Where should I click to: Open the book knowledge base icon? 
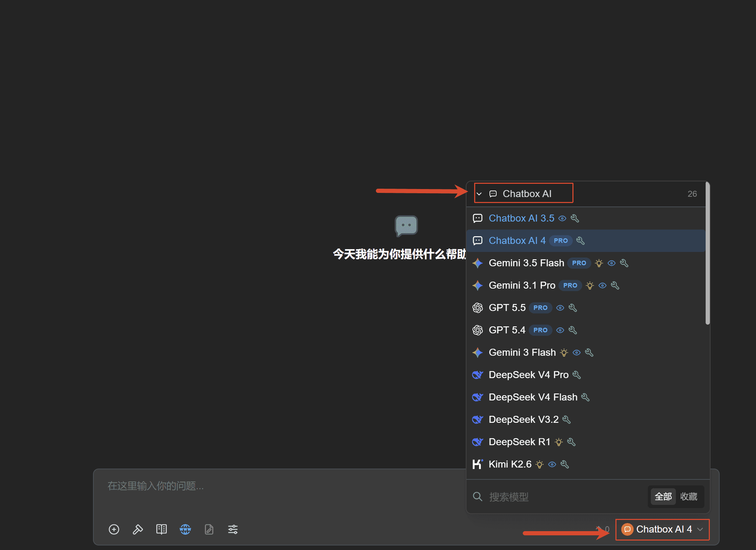162,529
